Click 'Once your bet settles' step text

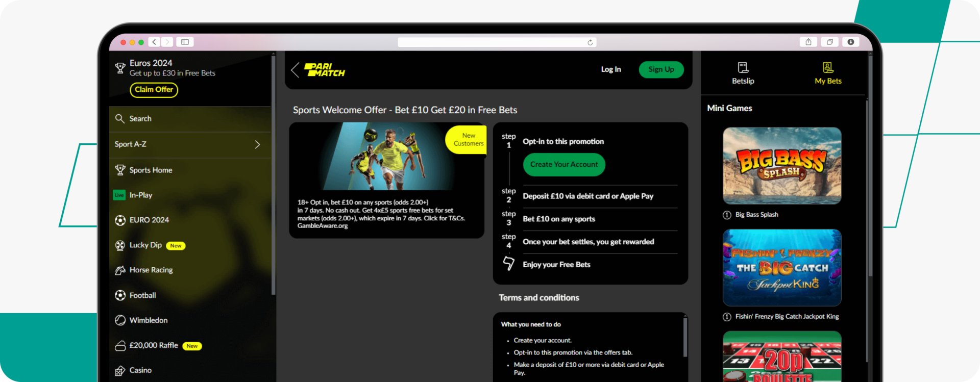(588, 242)
